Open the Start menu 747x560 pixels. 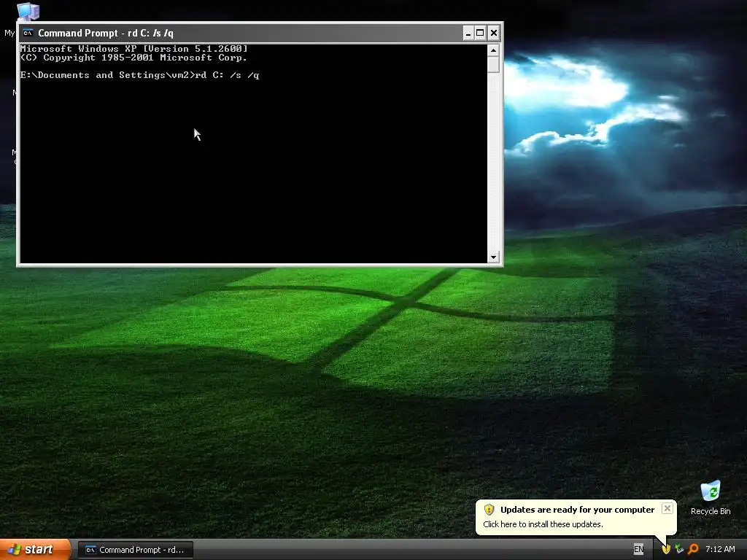(35, 549)
